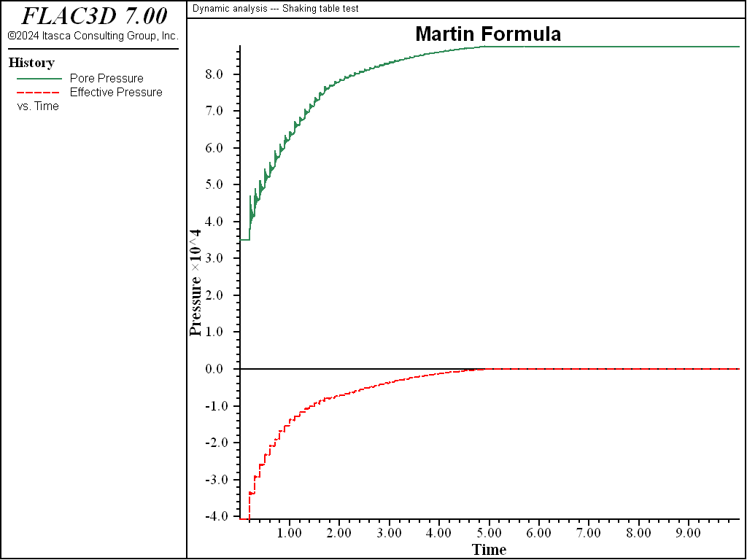Click the "History" legend heading

[x=31, y=63]
